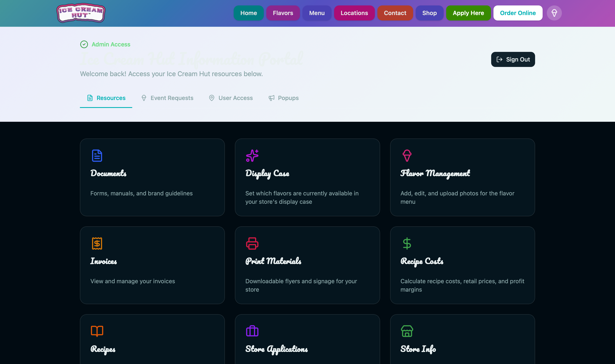This screenshot has height=364, width=615.
Task: Navigate to Home in the top menu
Action: [x=248, y=13]
